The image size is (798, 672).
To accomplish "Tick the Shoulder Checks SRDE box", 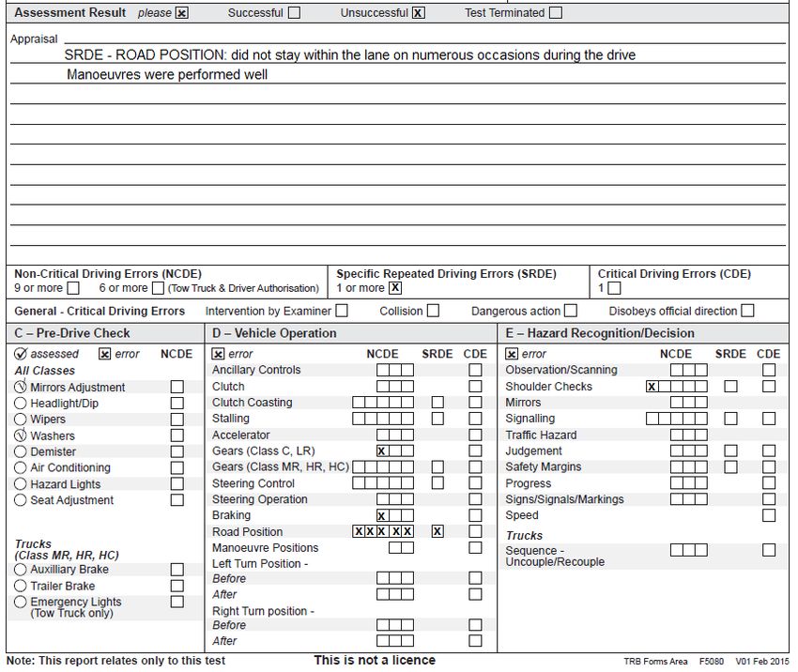I will (x=730, y=387).
